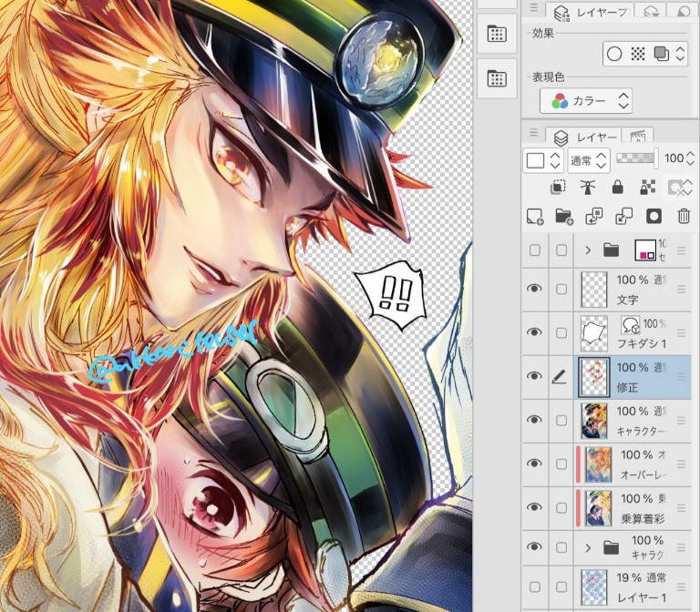Select the layer color effect icon
The image size is (700, 612).
pyautogui.click(x=661, y=54)
